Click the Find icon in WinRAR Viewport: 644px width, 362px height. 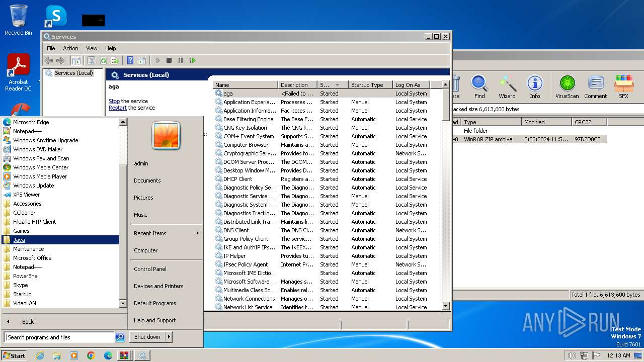[479, 87]
